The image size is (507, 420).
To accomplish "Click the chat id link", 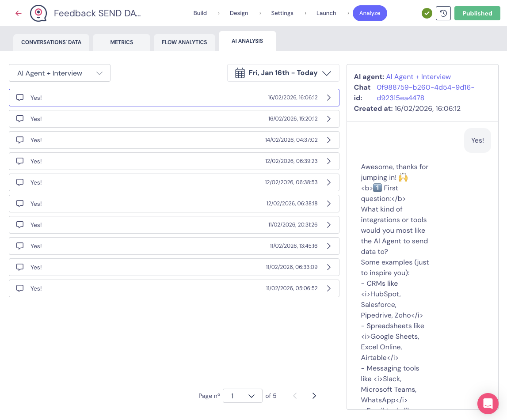I will click(425, 93).
